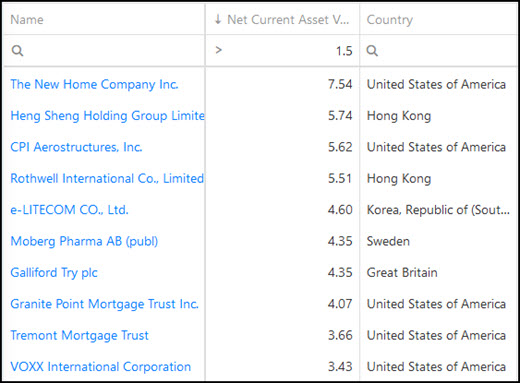Open e-LITECOM CO., Ltd. link

click(69, 210)
